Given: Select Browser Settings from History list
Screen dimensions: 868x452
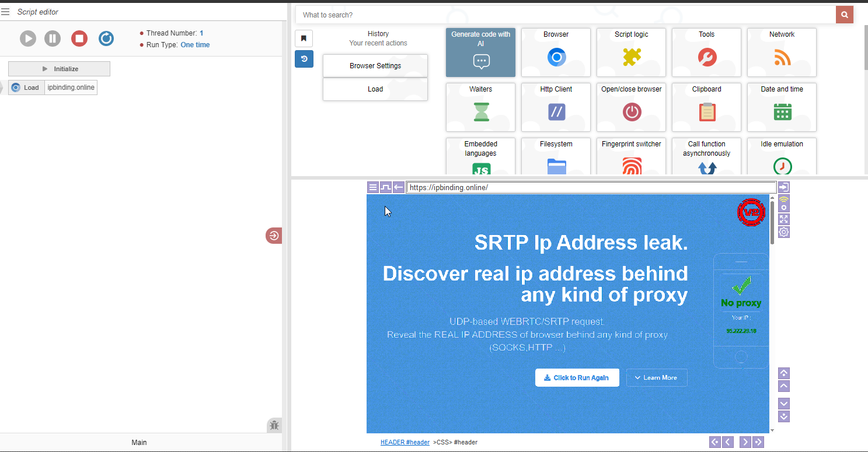Looking at the screenshot, I should [375, 66].
